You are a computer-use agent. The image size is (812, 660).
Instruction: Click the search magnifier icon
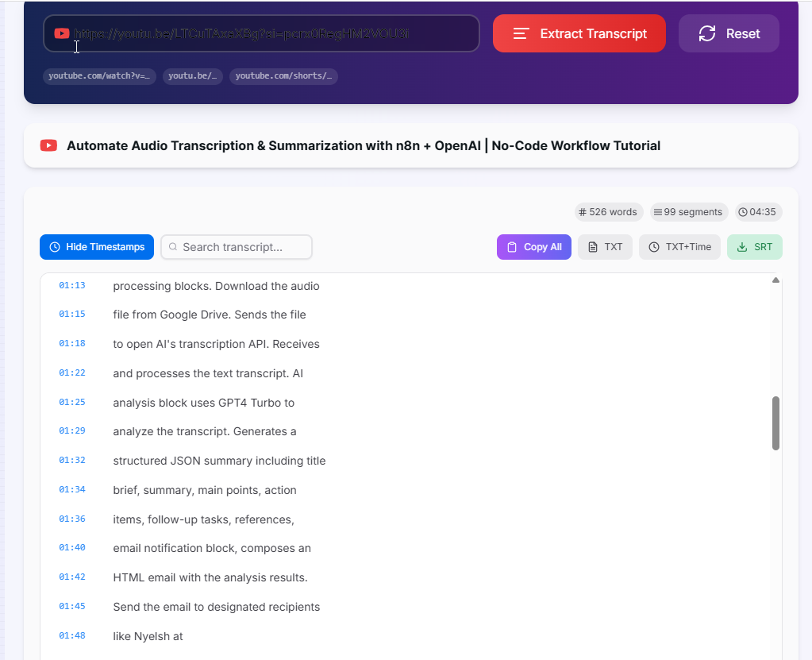pos(173,247)
